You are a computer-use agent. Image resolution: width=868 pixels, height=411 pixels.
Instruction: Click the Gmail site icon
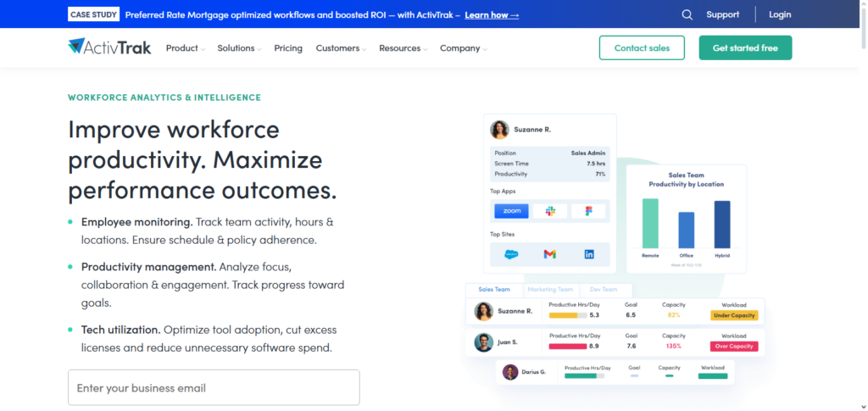coord(549,254)
